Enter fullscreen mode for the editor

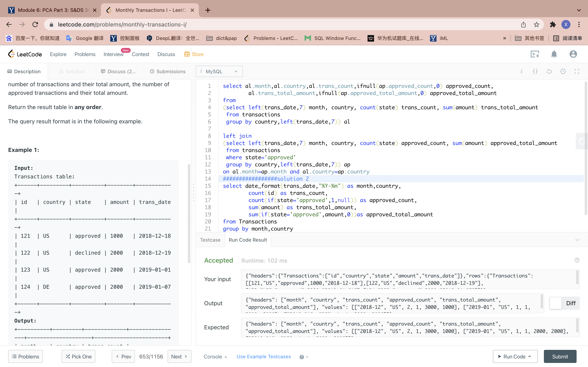pos(577,71)
